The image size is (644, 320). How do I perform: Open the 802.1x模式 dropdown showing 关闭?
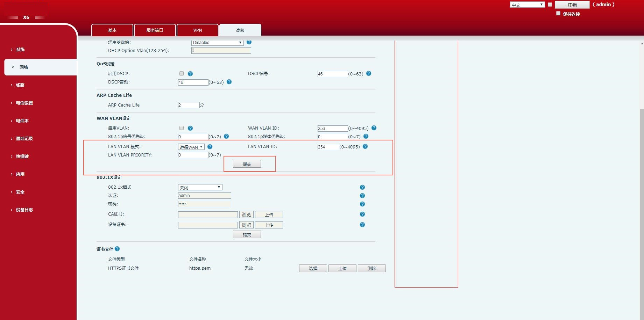[x=200, y=187]
